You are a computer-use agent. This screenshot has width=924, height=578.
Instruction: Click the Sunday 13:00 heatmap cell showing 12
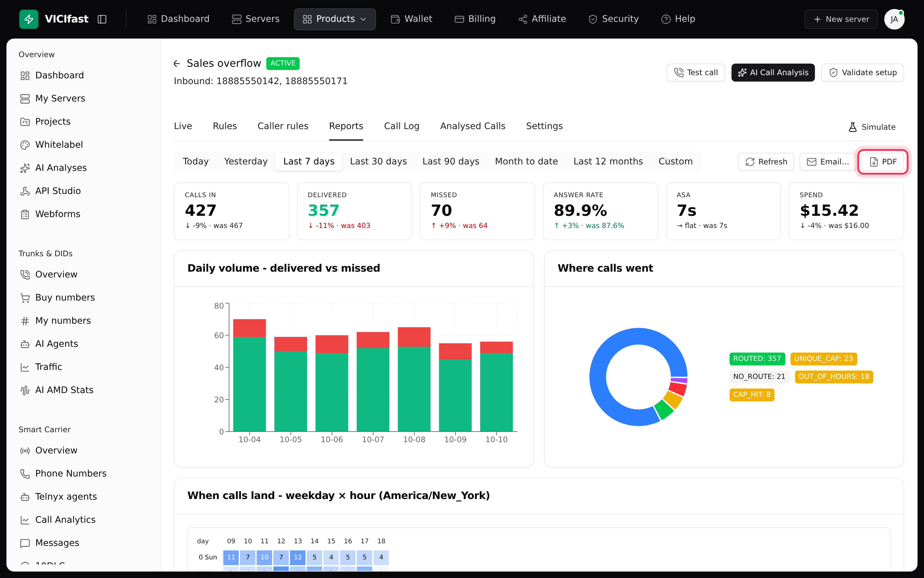click(298, 557)
